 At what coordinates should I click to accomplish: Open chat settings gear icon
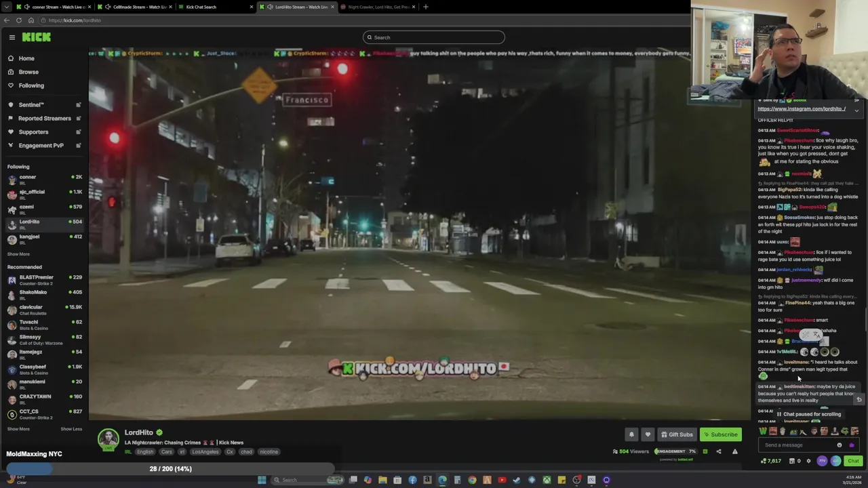click(x=808, y=461)
